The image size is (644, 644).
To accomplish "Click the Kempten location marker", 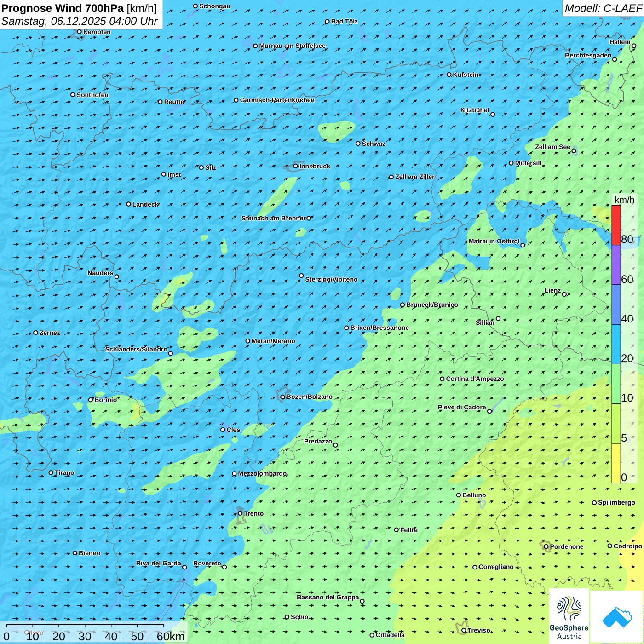I will (x=79, y=32).
